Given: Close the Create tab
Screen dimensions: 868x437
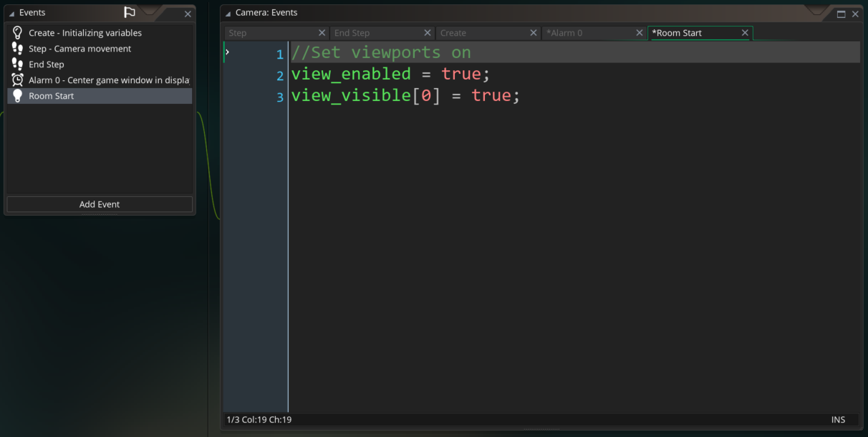Looking at the screenshot, I should (534, 33).
